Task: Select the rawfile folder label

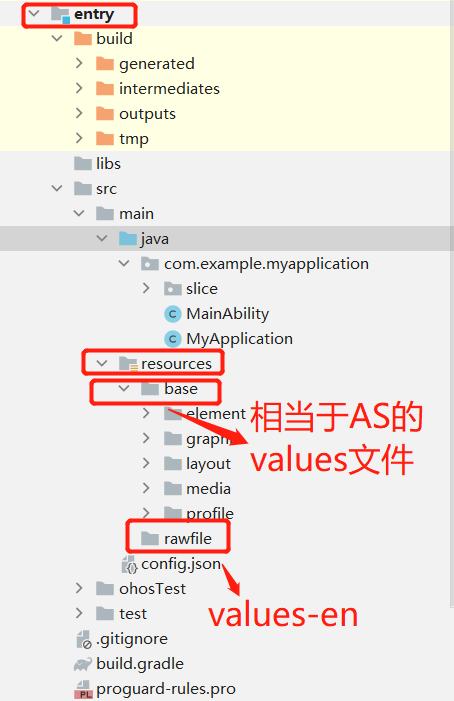Action: [x=188, y=539]
